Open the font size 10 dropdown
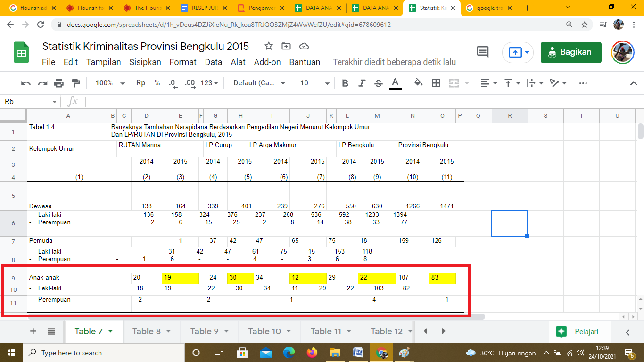Image resolution: width=644 pixels, height=362 pixels. (x=314, y=83)
